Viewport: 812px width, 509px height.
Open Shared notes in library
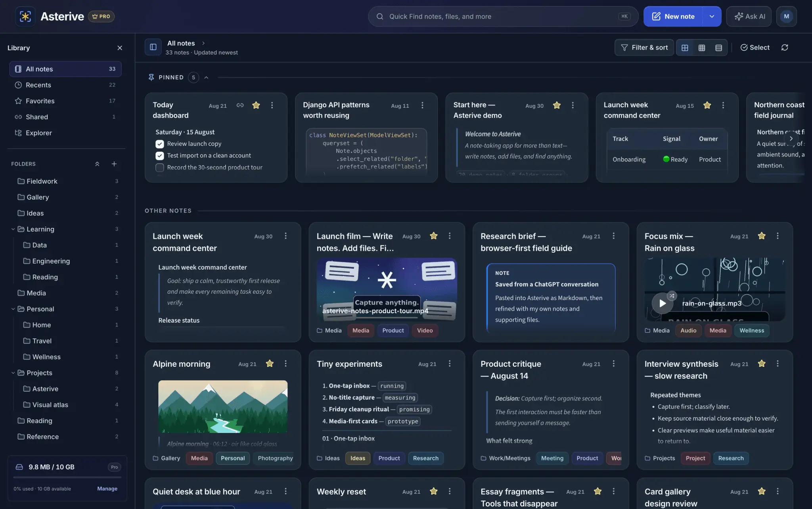coord(65,117)
